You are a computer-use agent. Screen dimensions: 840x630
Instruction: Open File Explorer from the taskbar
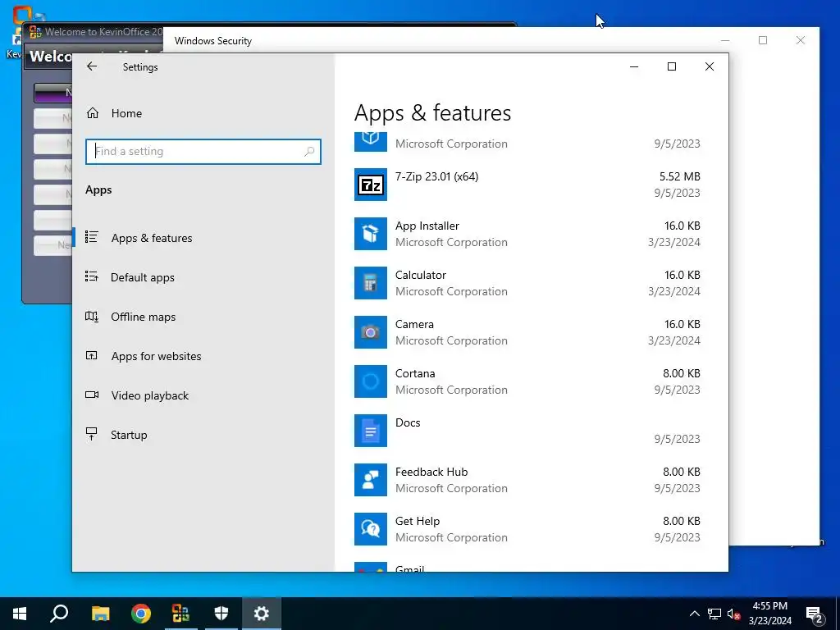tap(100, 614)
